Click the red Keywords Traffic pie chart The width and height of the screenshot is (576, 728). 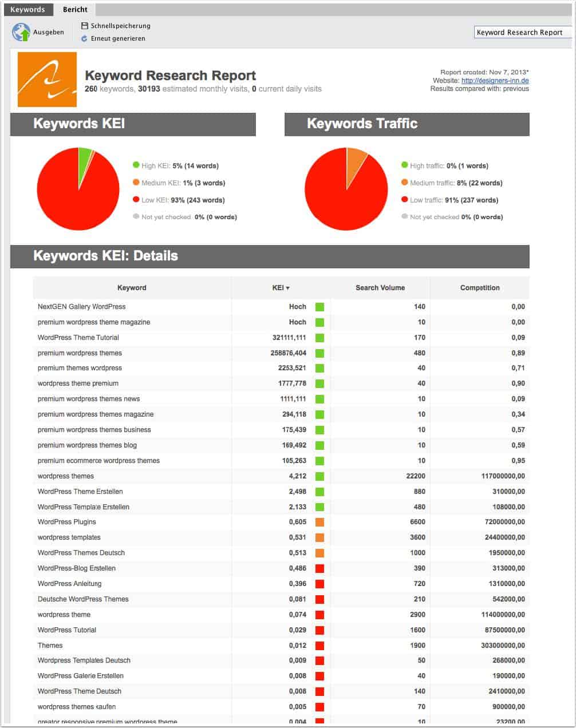(346, 189)
